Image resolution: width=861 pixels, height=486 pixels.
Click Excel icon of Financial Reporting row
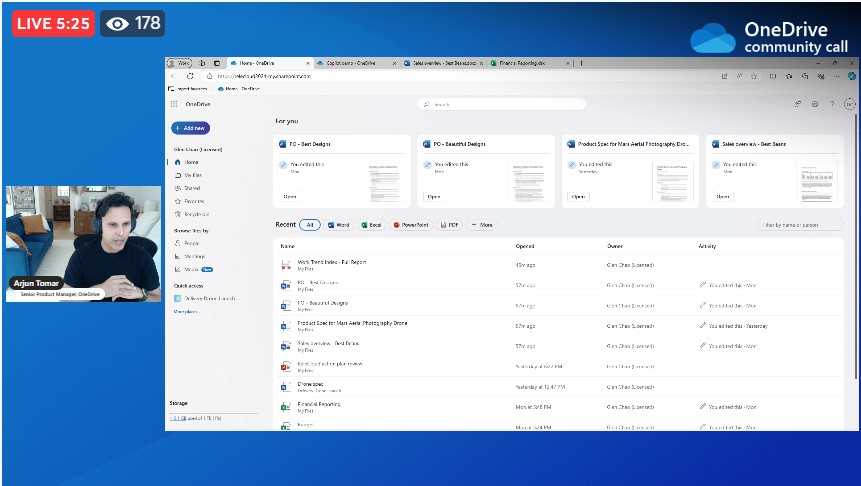click(x=286, y=407)
